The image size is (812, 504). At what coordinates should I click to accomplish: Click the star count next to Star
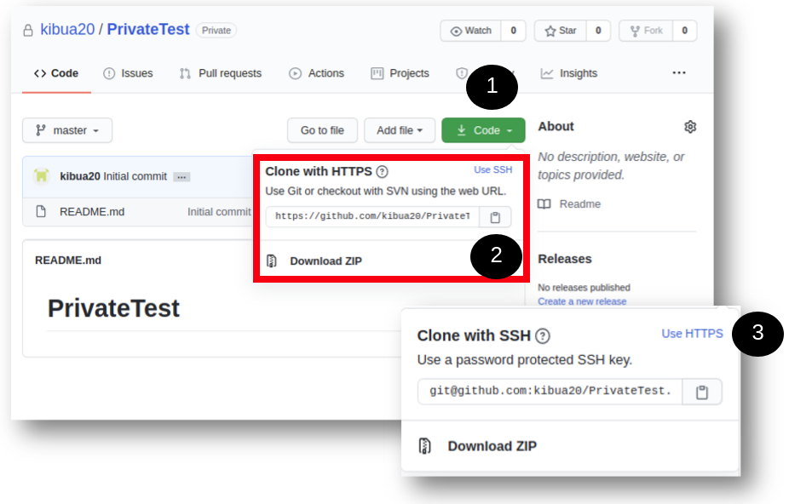(598, 31)
